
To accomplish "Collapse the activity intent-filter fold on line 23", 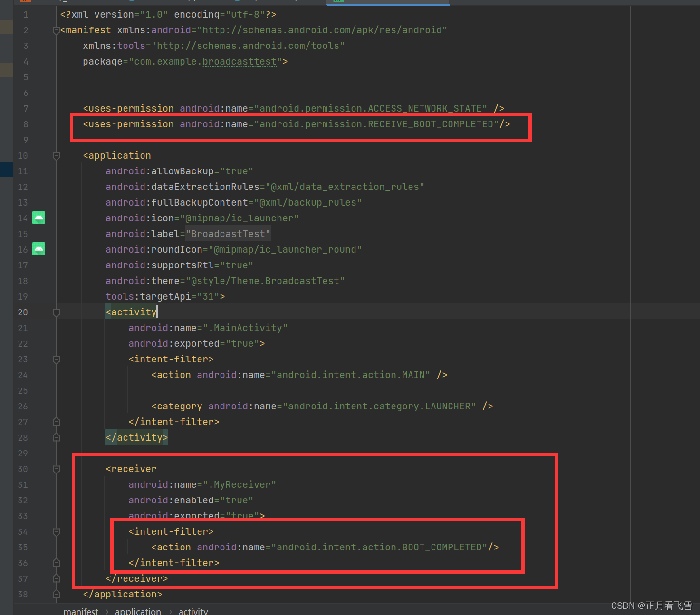I will pos(56,360).
